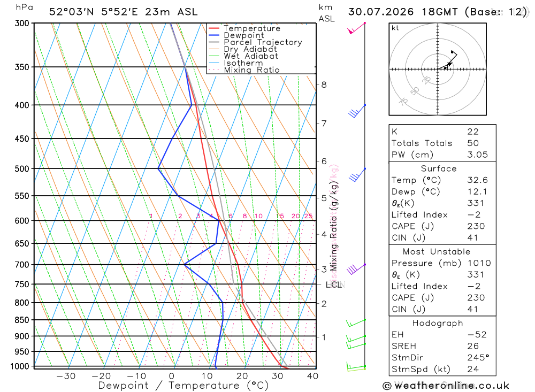535x392 pixels.
Task: Click the surface Dewp value '12.1'
Action: 478,192
